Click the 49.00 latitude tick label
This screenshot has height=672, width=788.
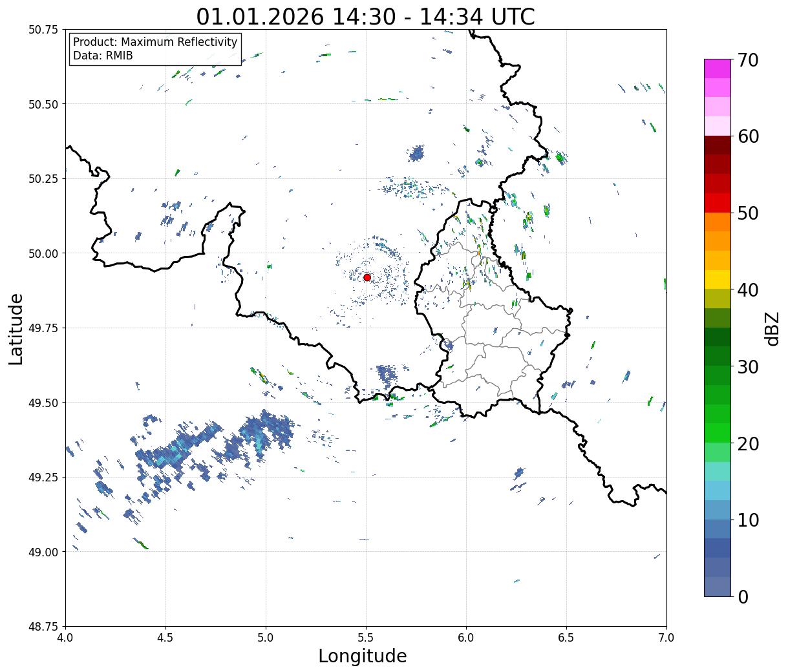[43, 552]
